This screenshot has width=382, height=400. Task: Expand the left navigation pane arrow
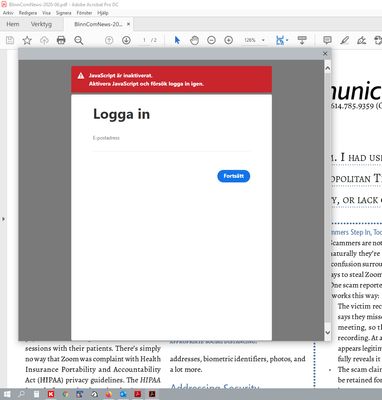coord(3,219)
